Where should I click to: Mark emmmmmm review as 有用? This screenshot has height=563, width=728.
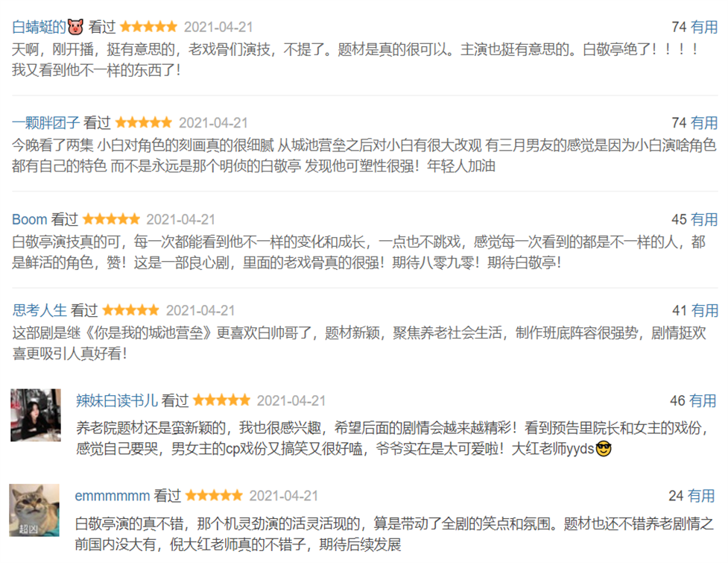pos(701,496)
